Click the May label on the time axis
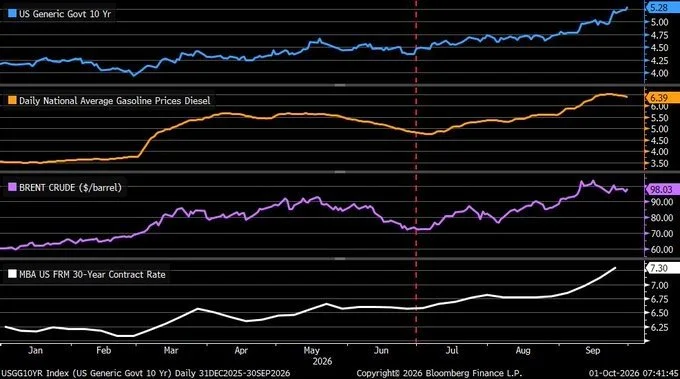The height and width of the screenshot is (379, 680). click(312, 350)
